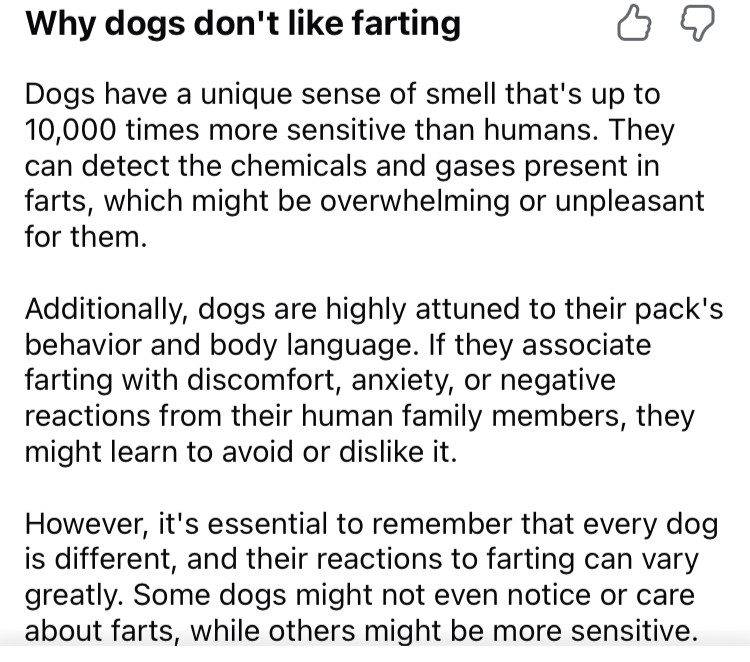Screen dimensions: 750x662
Task: Click the thumbs up icon
Action: point(634,22)
